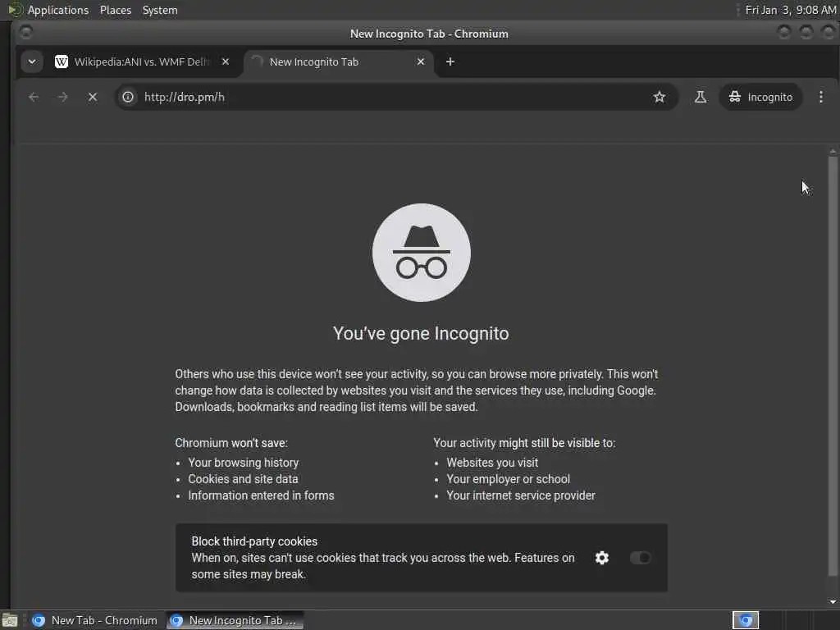Screen dimensions: 840x630
Task: Bookmark this tab with the star icon
Action: (x=659, y=97)
